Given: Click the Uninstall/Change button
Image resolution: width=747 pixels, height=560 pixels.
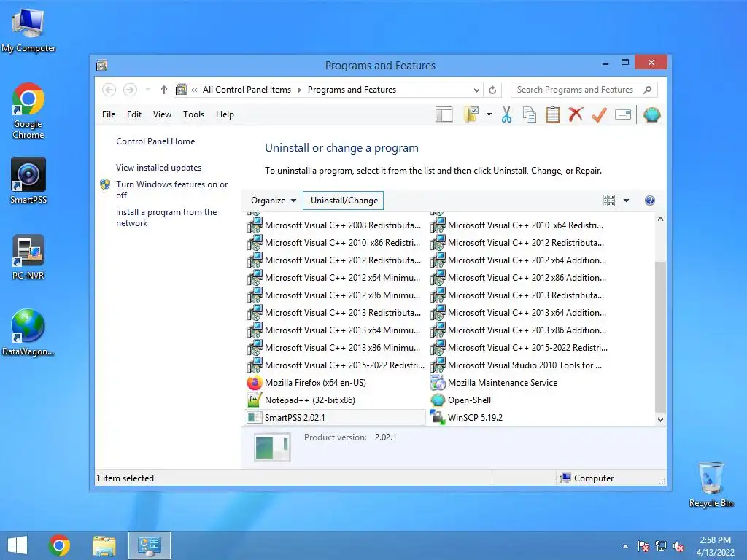Looking at the screenshot, I should pyautogui.click(x=344, y=201).
